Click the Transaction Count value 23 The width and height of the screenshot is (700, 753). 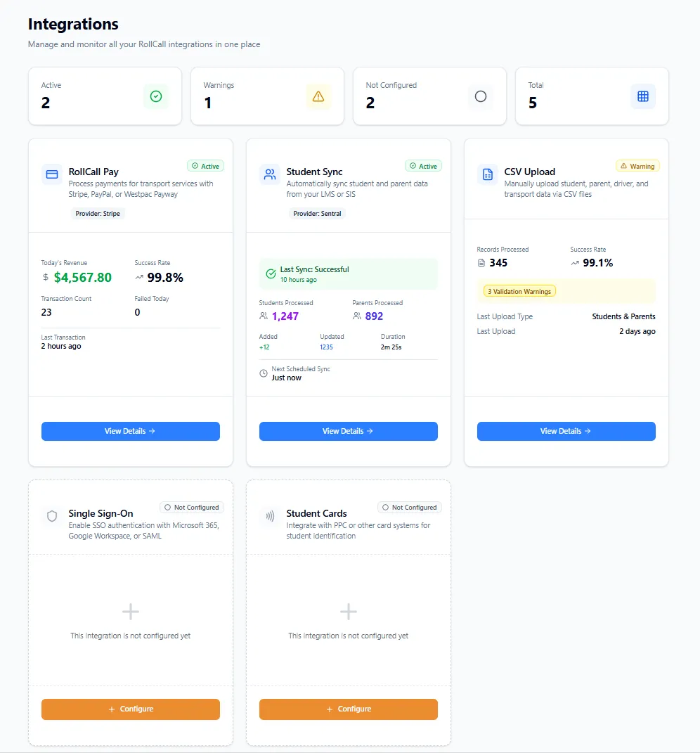tap(46, 312)
